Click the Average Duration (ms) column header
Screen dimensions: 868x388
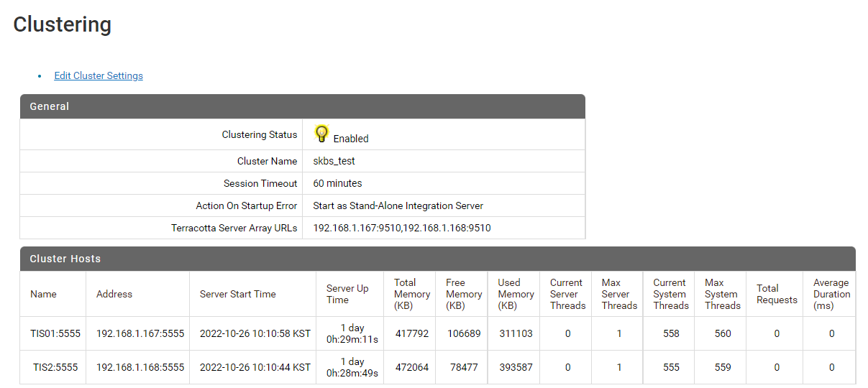(x=831, y=294)
